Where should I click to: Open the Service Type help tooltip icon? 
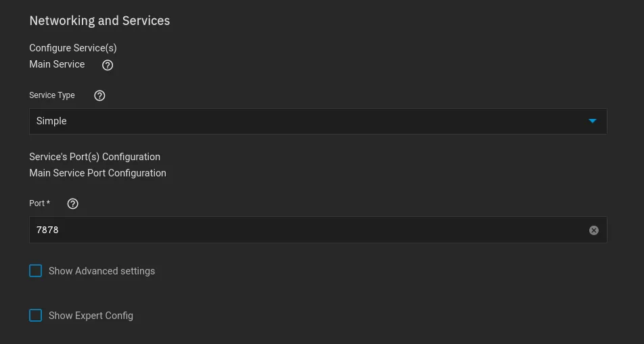[x=99, y=96]
